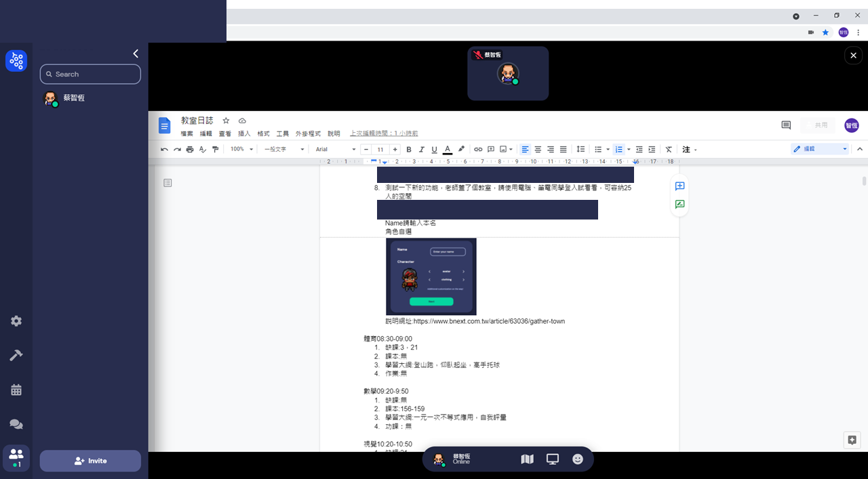Toggle the participants panel icon

[x=16, y=457]
